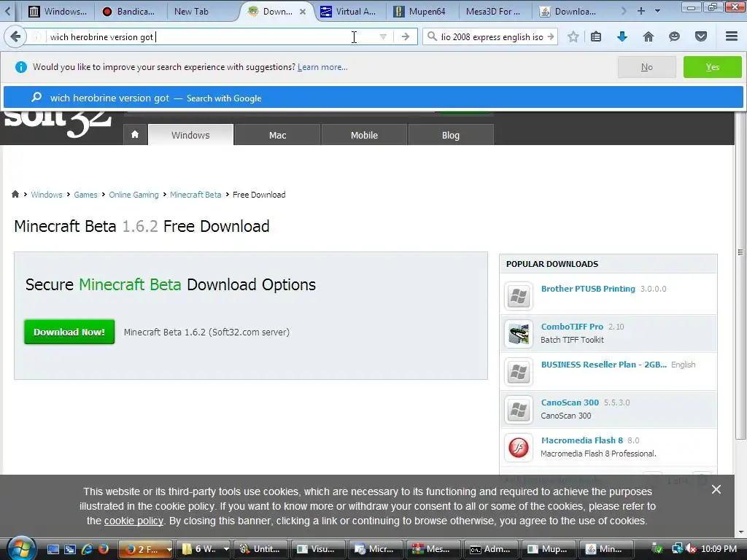Open the Downloads arrow icon
The width and height of the screenshot is (747, 560).
(622, 36)
